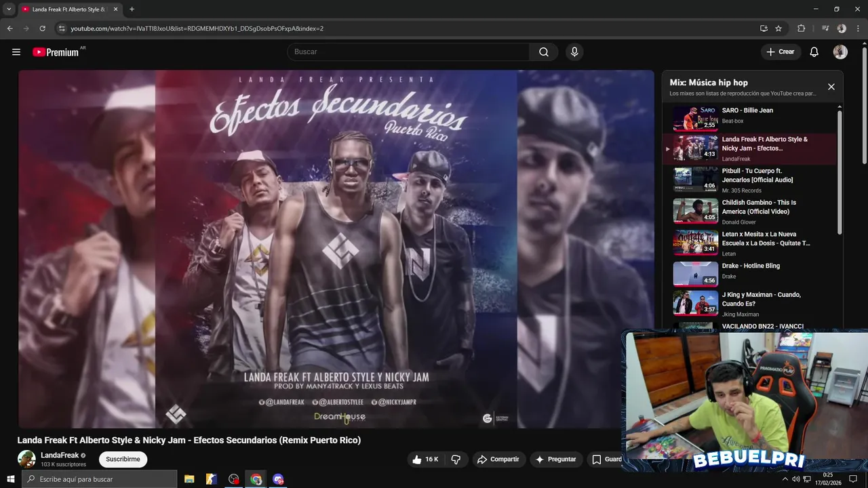
Task: Open the taskbar clock showing 17/02/2026
Action: point(828,479)
